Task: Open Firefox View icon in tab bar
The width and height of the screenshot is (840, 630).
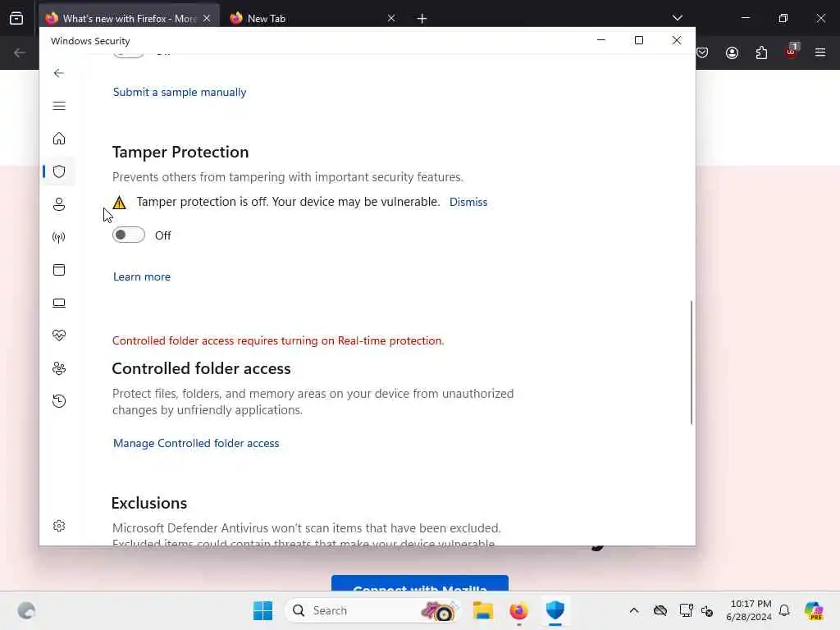Action: (16, 18)
